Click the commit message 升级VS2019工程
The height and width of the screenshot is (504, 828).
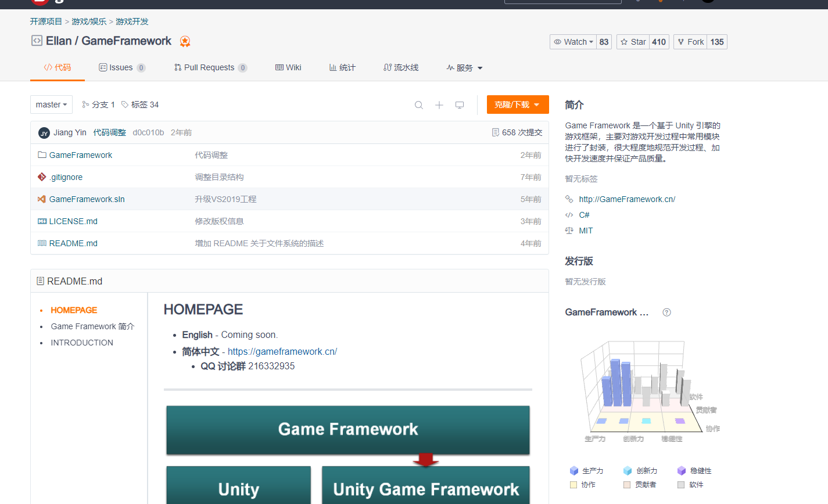click(x=225, y=199)
